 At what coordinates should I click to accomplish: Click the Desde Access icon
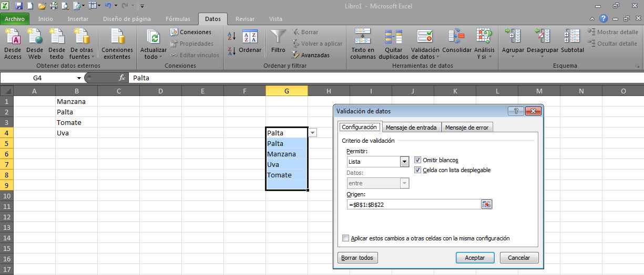pyautogui.click(x=13, y=37)
